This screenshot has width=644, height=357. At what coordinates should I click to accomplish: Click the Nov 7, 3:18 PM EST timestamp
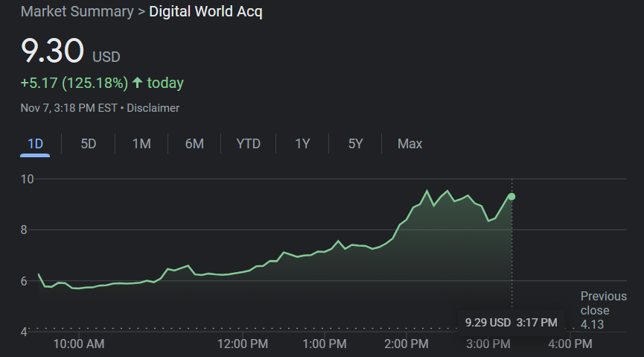[68, 108]
